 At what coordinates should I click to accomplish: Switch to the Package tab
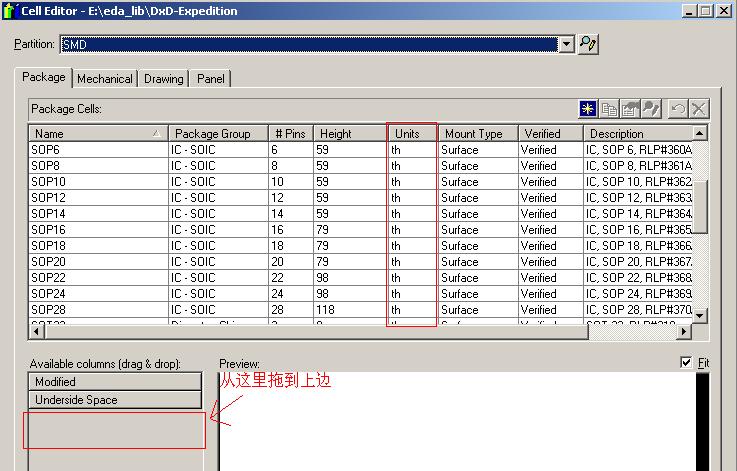pos(44,77)
